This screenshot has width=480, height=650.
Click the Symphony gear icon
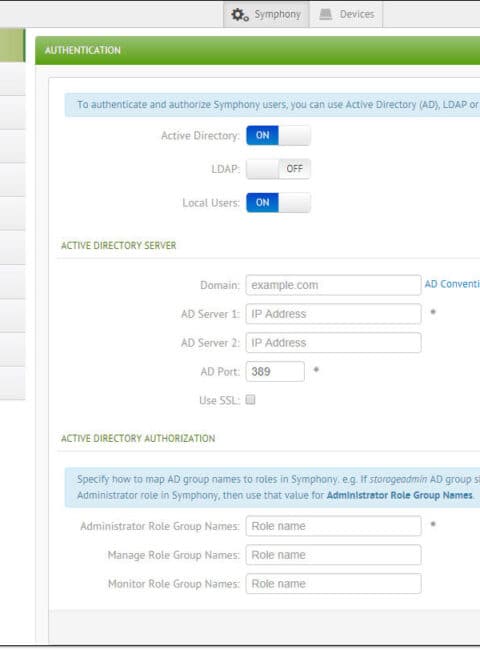240,15
